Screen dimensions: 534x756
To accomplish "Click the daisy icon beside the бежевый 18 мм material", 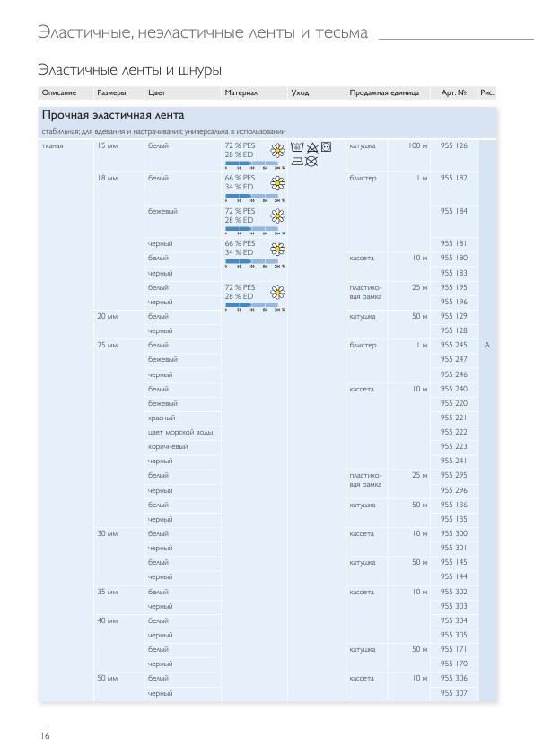I will 277,216.
